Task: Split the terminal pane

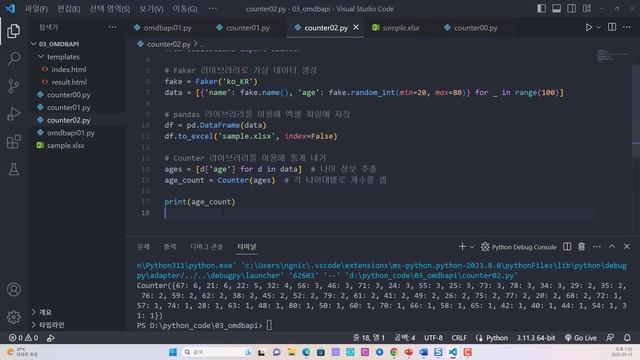Action: [567, 247]
